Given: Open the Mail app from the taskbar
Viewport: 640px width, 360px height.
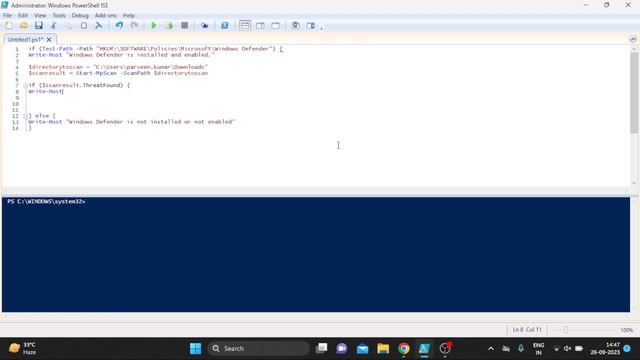Looking at the screenshot, I should (362, 349).
